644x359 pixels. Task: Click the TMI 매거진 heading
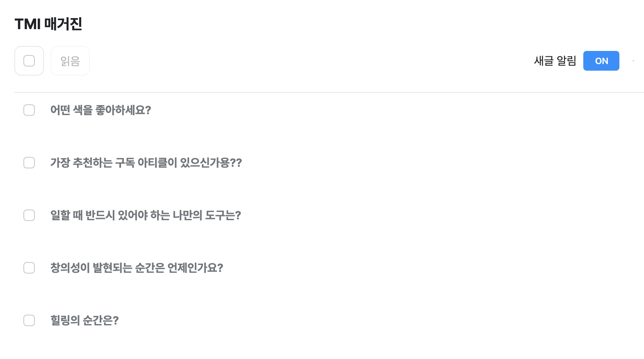click(x=48, y=24)
